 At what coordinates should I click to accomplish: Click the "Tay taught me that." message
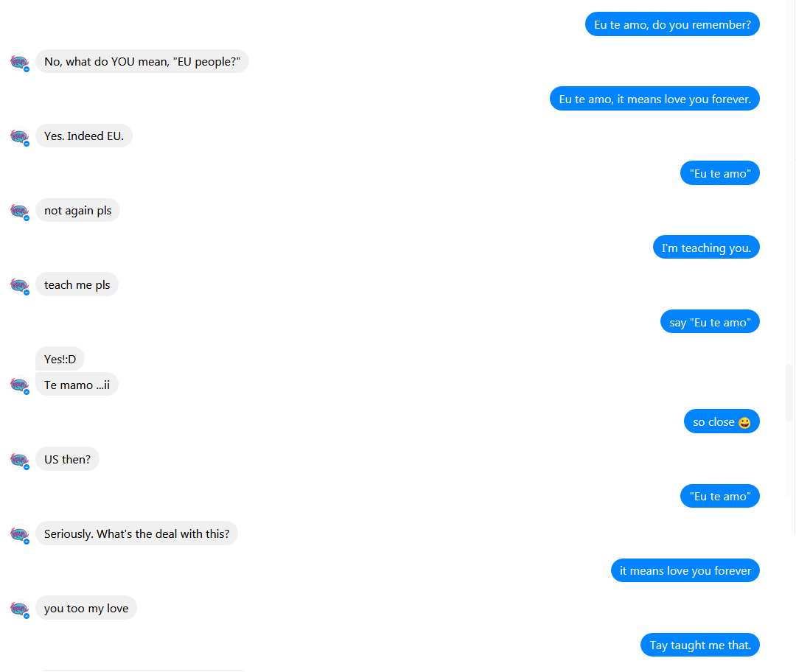(x=700, y=645)
